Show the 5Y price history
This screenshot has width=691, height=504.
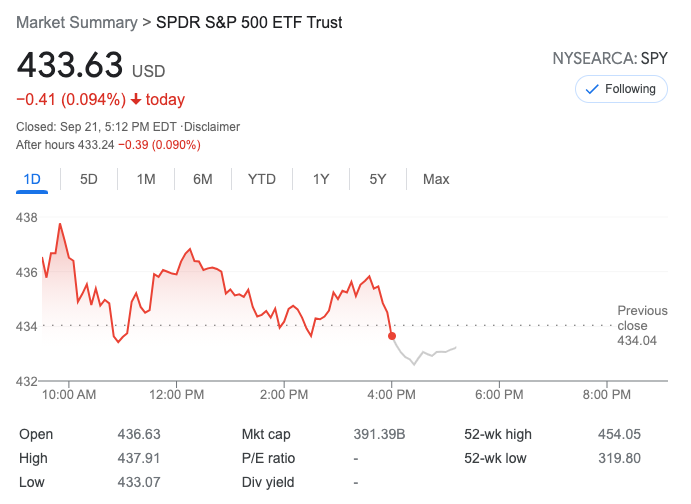(x=377, y=179)
